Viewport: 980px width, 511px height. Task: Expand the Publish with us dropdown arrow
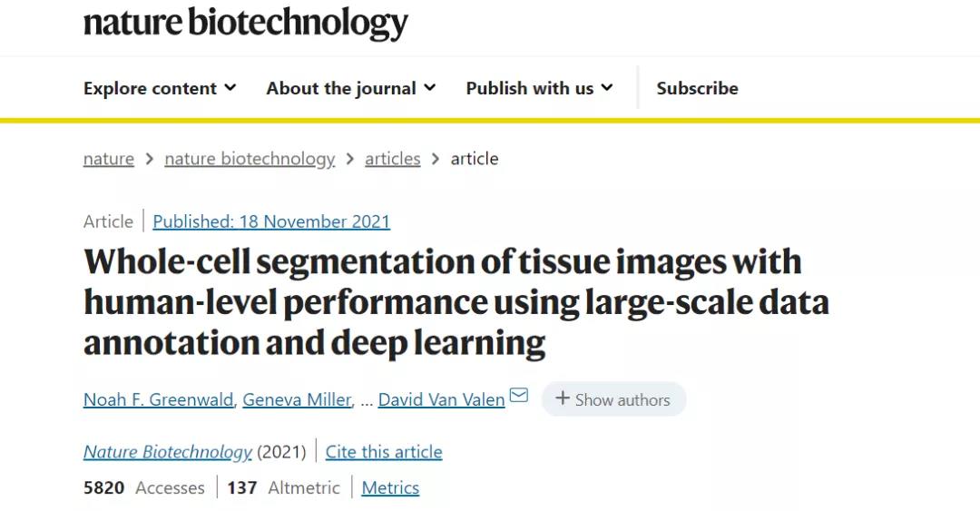click(x=607, y=88)
